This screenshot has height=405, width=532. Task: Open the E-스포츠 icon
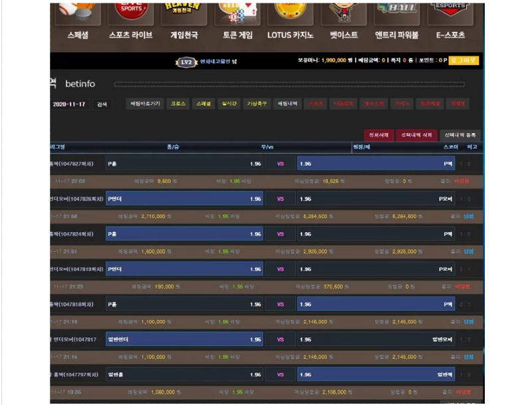(450, 13)
